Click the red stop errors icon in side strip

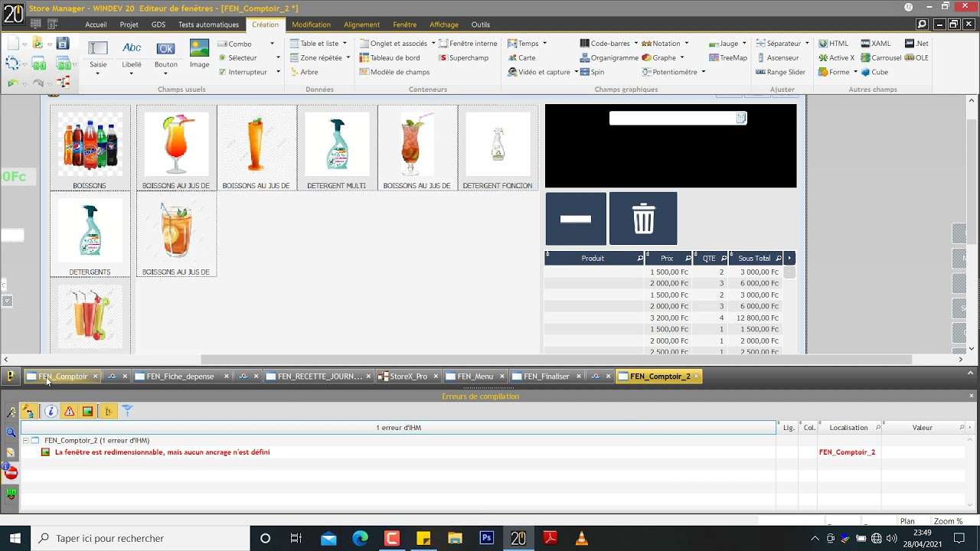11,472
